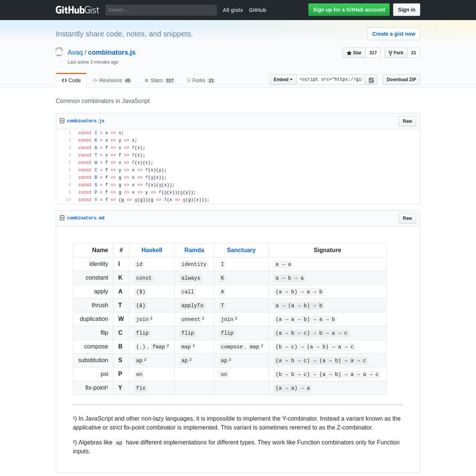Go to All gists
Viewport: 476px width, 476px height.
(233, 10)
